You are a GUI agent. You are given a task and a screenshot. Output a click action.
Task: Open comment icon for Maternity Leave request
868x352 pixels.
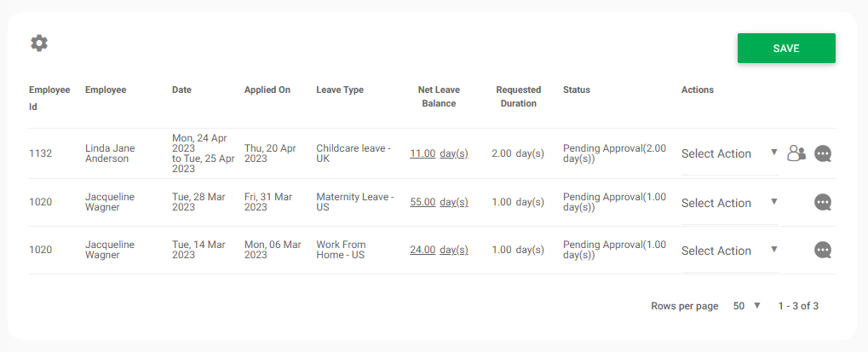pyautogui.click(x=823, y=203)
